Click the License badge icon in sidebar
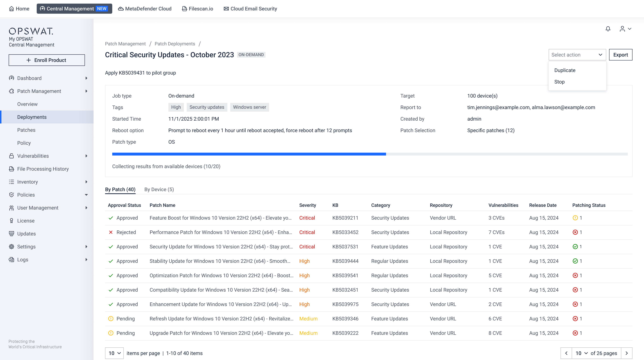This screenshot has width=644, height=360. (x=11, y=221)
